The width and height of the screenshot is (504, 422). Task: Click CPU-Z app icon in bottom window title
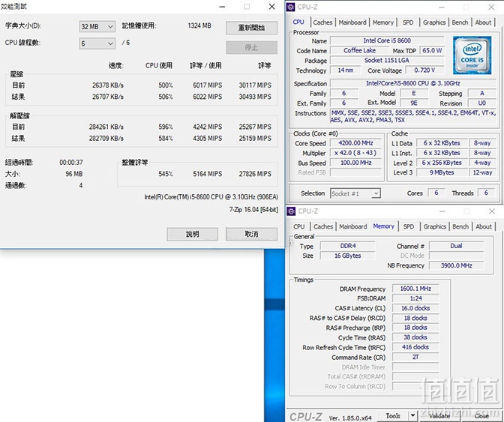[291, 211]
